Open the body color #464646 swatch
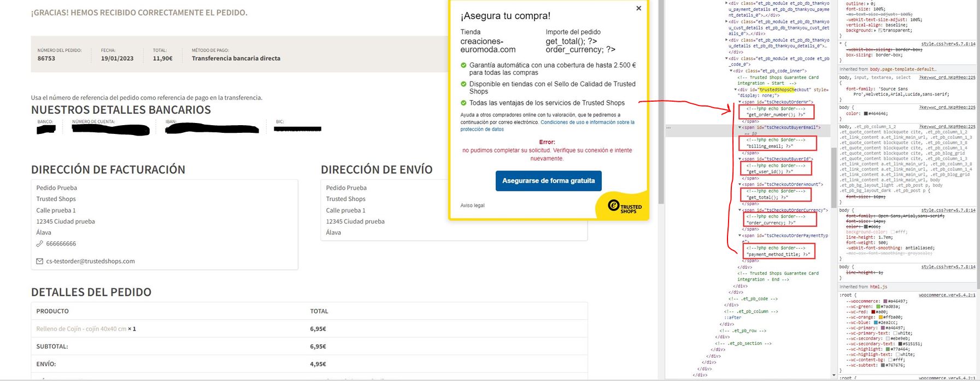This screenshot has width=980, height=381. pos(866,114)
